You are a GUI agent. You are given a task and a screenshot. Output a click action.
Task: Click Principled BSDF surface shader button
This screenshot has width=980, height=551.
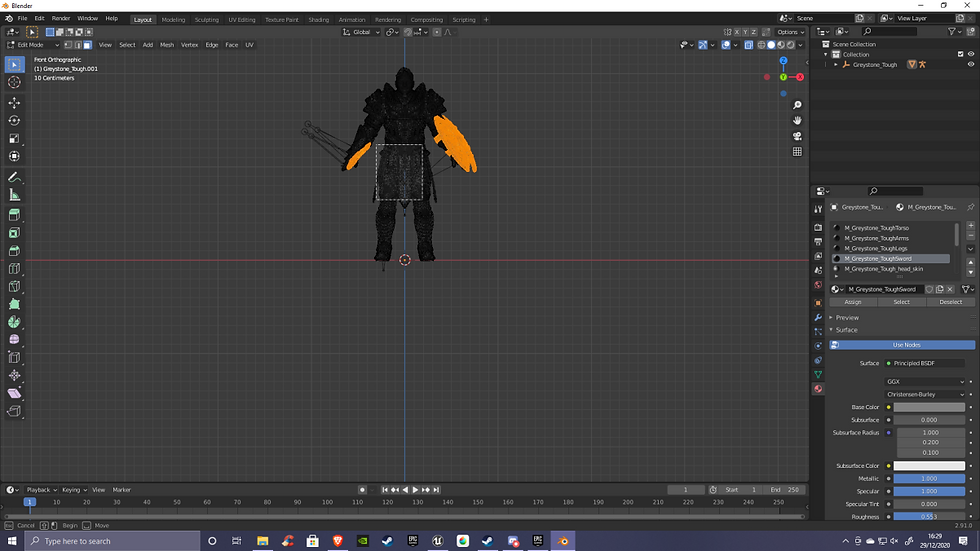pyautogui.click(x=925, y=363)
